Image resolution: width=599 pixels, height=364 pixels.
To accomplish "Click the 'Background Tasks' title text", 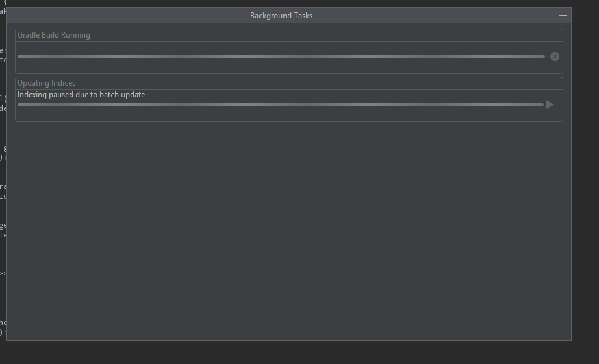I will [x=281, y=16].
